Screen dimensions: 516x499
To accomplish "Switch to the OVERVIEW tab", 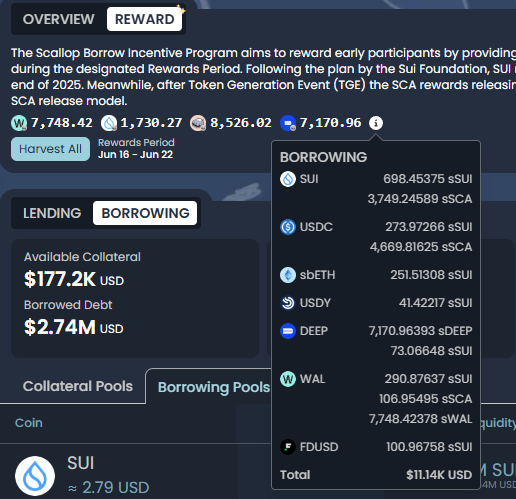I will coord(59,19).
